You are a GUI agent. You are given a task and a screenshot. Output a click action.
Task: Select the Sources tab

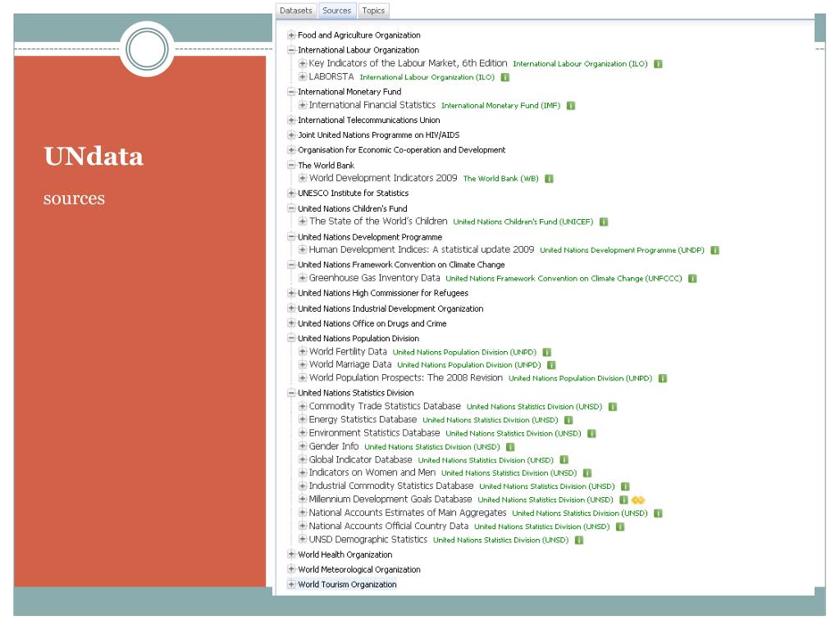click(336, 11)
